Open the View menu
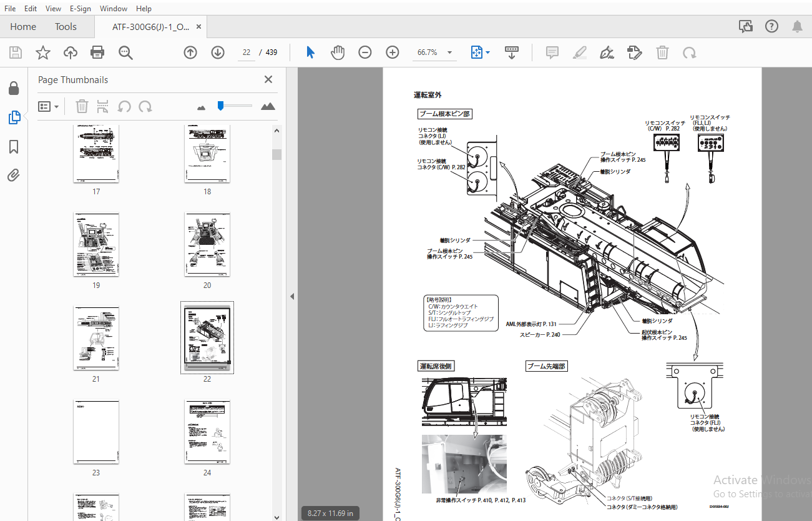Screen dimensions: 812x521 (54, 8)
